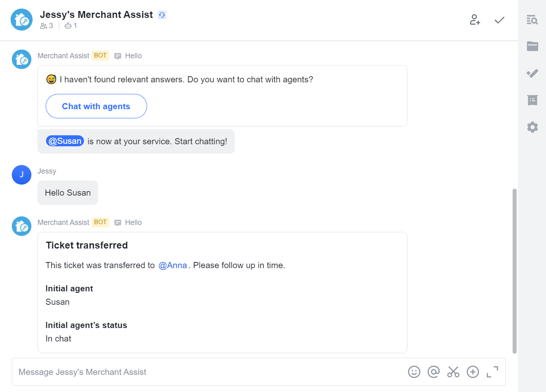Open the list board icon in sidebar
The width and height of the screenshot is (546, 392).
point(532,100)
